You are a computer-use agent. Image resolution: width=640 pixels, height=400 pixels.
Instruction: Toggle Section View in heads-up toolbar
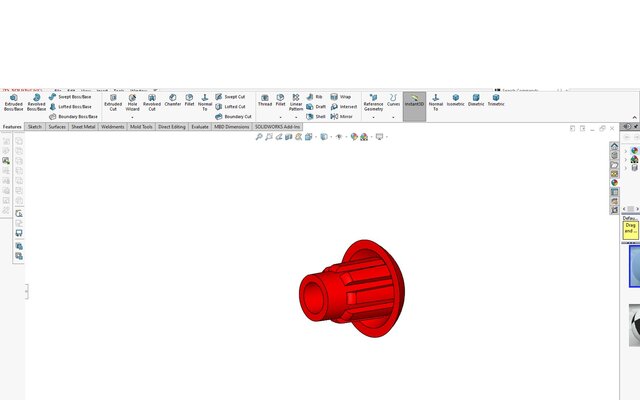pos(289,137)
